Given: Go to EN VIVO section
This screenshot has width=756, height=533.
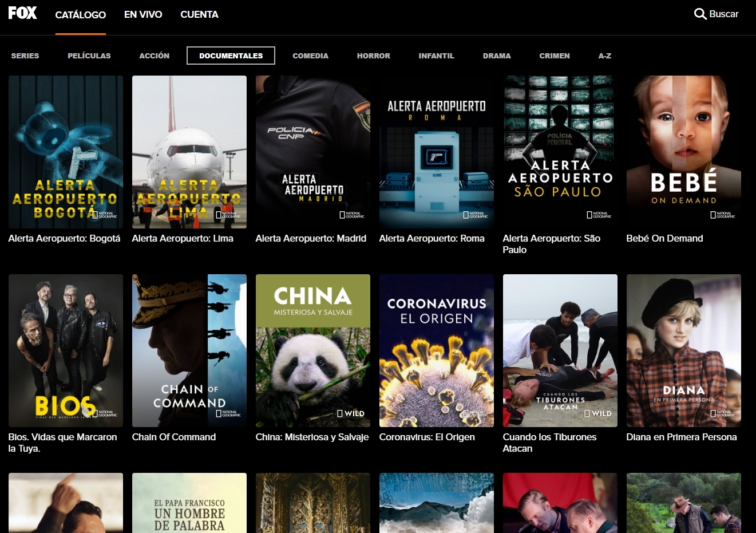Looking at the screenshot, I should point(143,14).
